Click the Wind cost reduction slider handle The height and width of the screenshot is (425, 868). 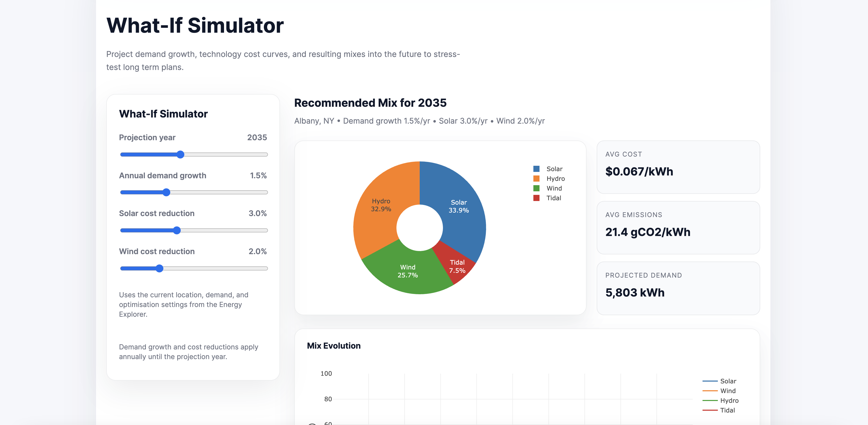pyautogui.click(x=159, y=269)
